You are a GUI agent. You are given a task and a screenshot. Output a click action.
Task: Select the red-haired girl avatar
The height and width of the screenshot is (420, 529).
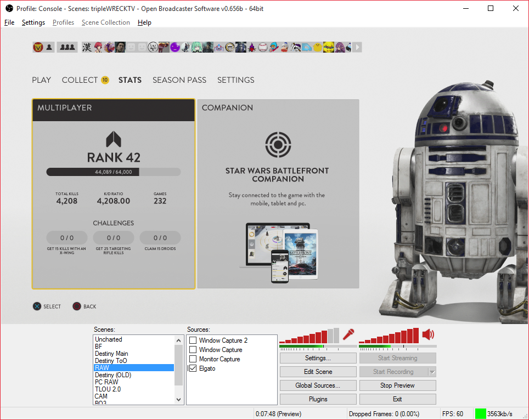tap(98, 47)
